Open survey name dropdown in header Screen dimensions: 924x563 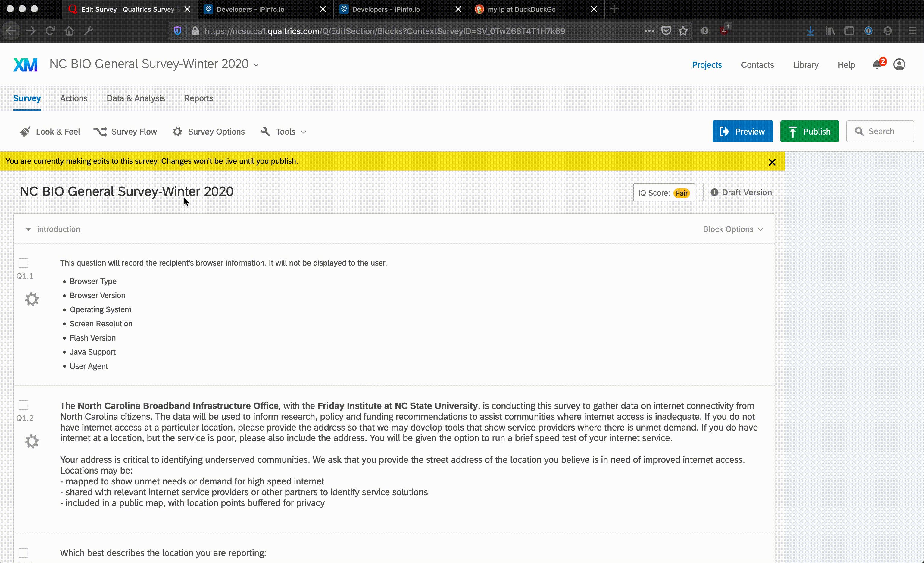click(256, 65)
